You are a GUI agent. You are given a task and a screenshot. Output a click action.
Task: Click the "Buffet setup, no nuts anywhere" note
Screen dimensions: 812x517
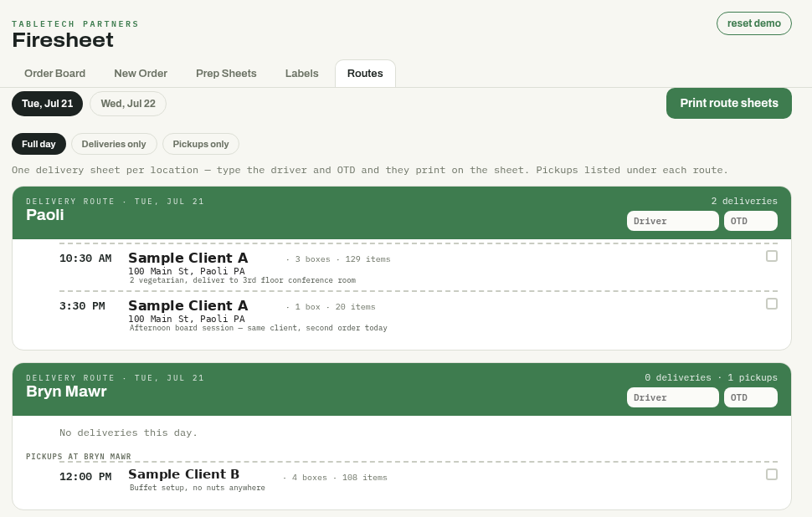(198, 488)
